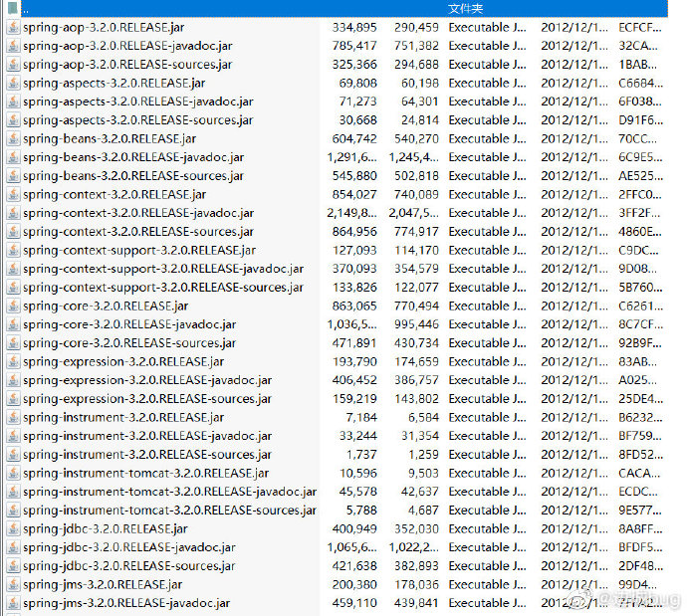Viewport: 687px width, 616px height.
Task: Click the icon beside spring-aop-3.2.0.RELEASE-sources.jar
Action: pyautogui.click(x=14, y=65)
